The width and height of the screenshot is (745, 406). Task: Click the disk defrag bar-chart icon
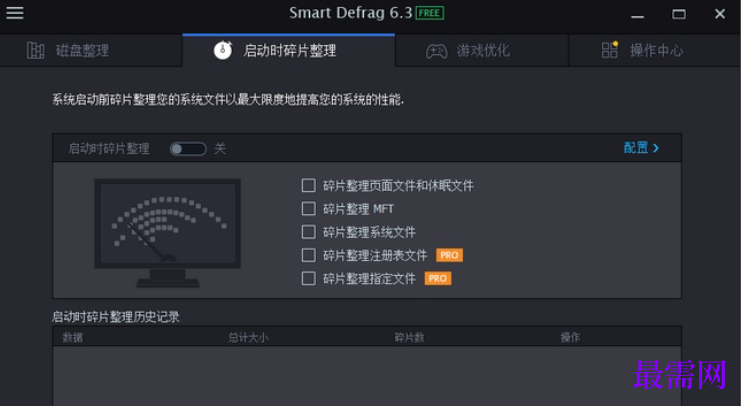tap(36, 50)
